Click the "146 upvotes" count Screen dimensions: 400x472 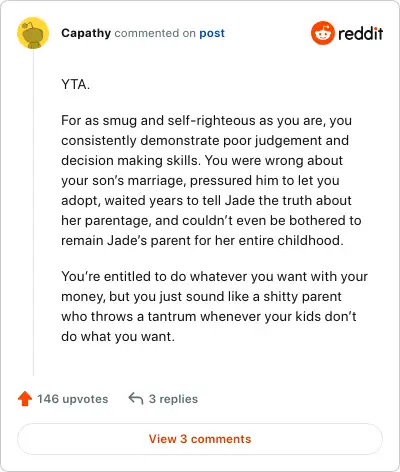coord(73,399)
